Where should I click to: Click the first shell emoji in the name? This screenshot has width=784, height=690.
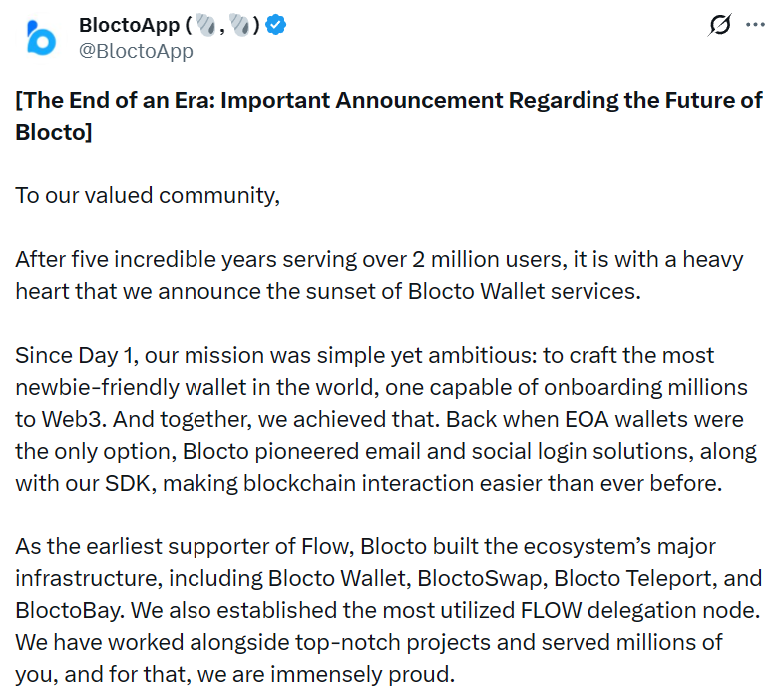(x=204, y=26)
